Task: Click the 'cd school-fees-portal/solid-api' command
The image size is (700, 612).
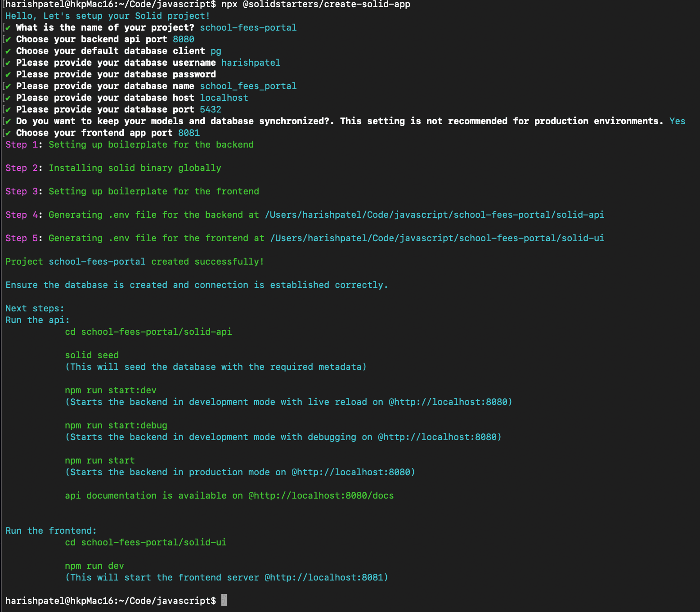Action: pos(148,332)
